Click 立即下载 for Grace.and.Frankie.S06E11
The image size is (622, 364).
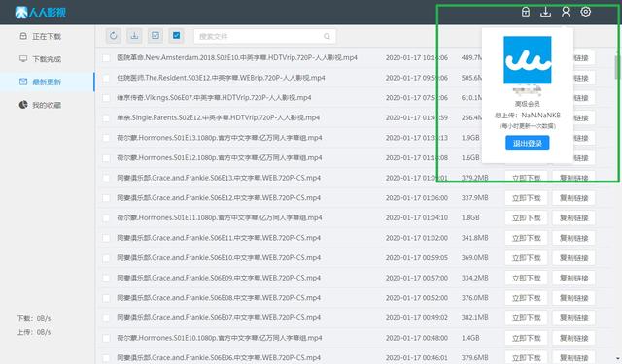pyautogui.click(x=526, y=238)
